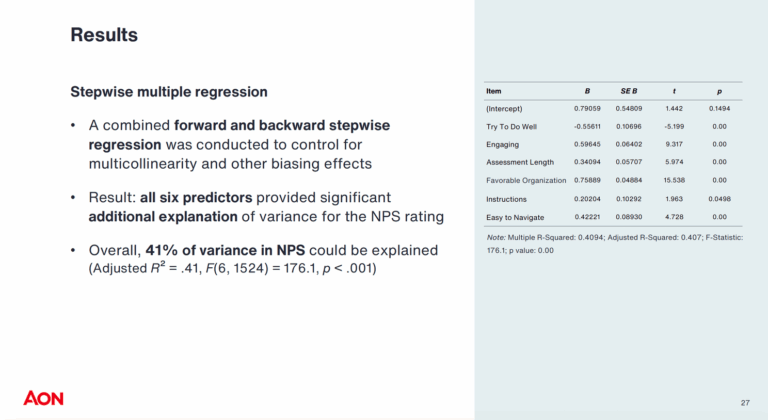Click the slide number 27
The image size is (768, 420).
[x=744, y=402]
